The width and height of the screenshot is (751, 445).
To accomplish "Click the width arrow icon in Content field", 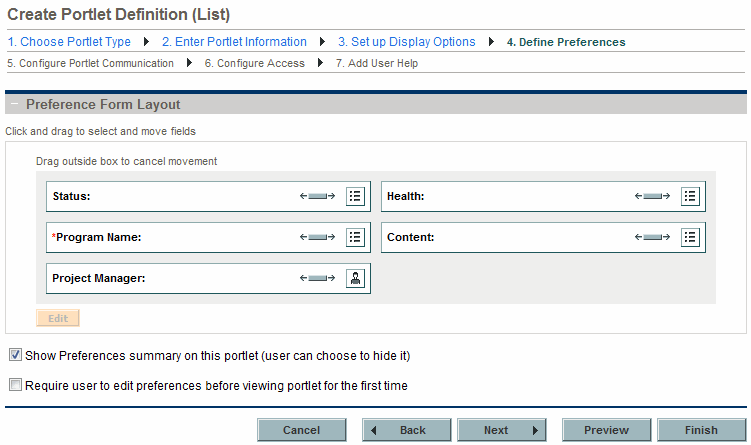I will click(652, 237).
